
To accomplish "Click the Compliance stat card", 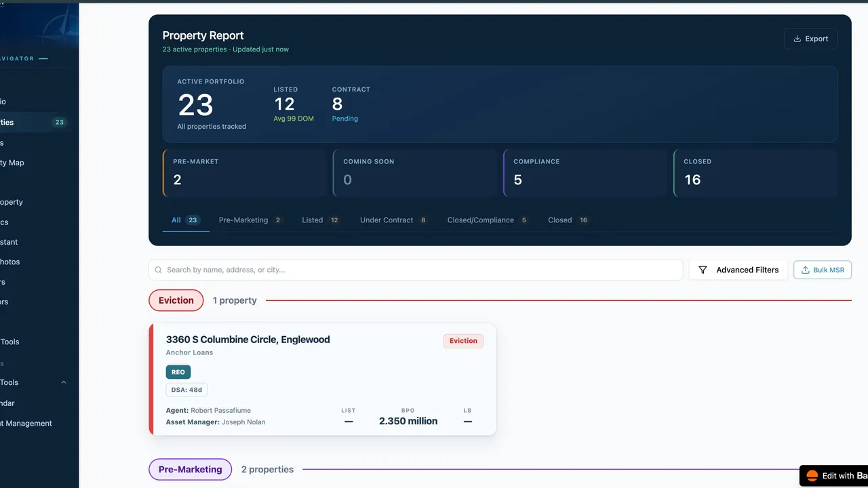I will (585, 173).
